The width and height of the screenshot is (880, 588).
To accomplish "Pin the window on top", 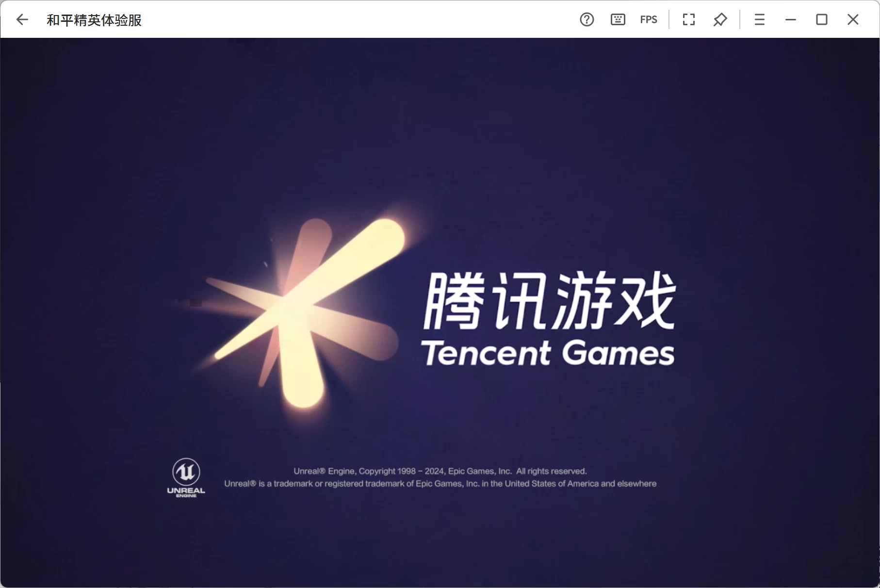I will 720,19.
